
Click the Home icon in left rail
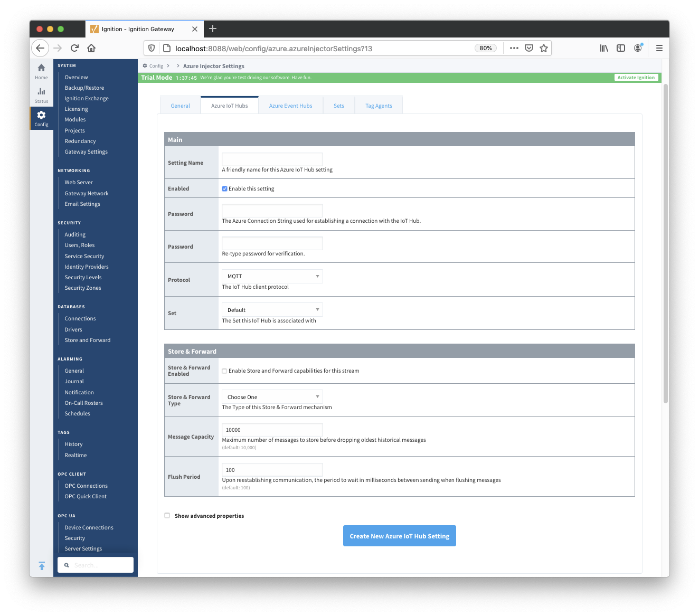[41, 68]
